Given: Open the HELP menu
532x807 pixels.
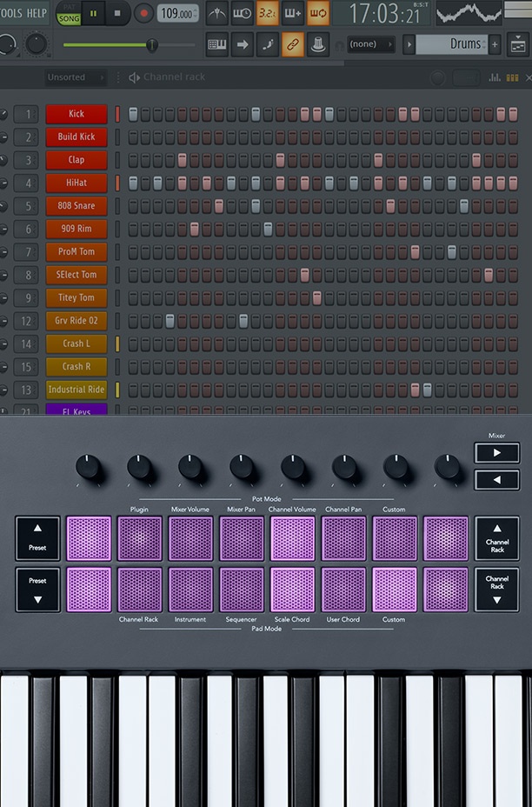Looking at the screenshot, I should [x=37, y=13].
